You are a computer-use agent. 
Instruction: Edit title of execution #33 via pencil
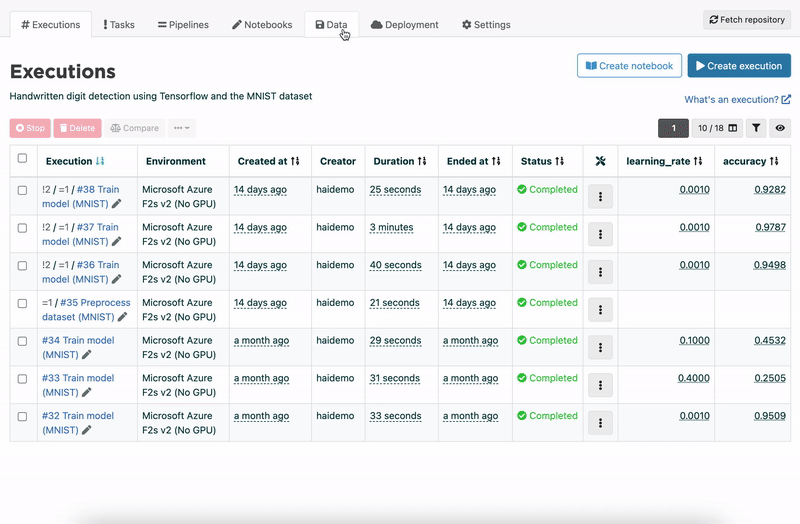(87, 392)
